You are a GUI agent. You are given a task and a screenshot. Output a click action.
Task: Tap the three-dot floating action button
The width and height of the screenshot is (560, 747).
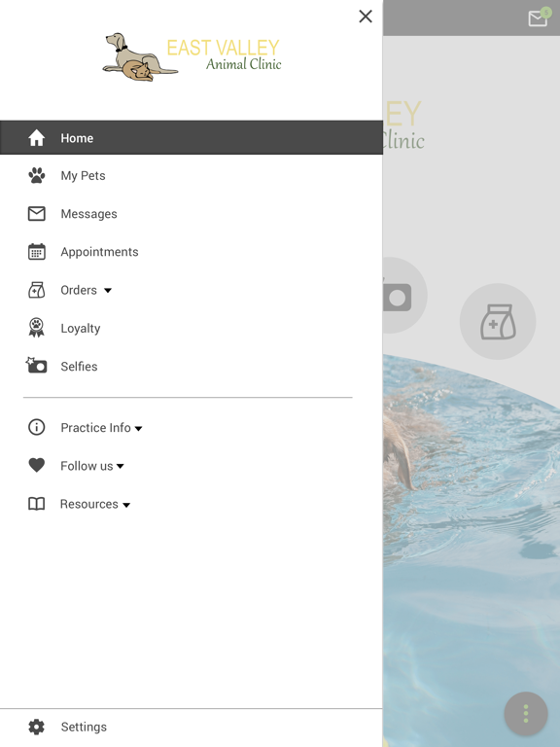pos(526,713)
